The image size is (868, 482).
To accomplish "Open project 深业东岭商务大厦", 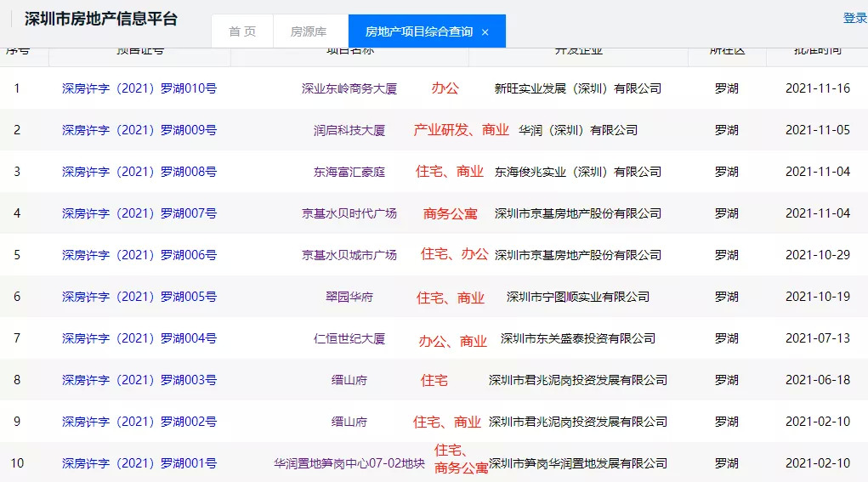I will coord(349,88).
